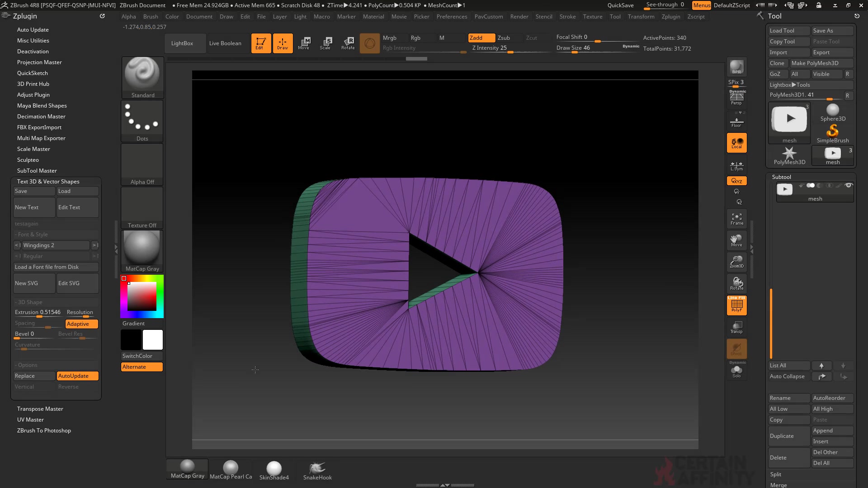Toggle the Transp transparency icon
The height and width of the screenshot is (488, 868).
tap(736, 327)
